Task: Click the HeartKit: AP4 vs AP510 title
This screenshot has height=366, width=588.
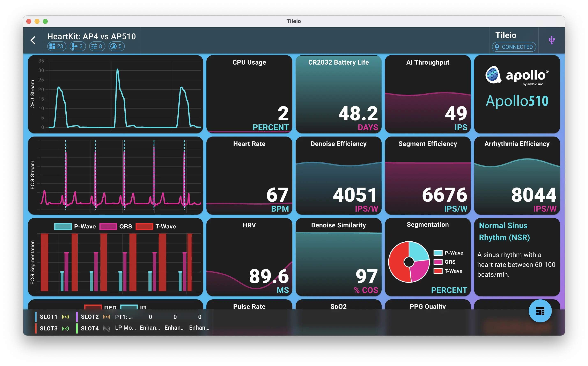Action: 91,36
